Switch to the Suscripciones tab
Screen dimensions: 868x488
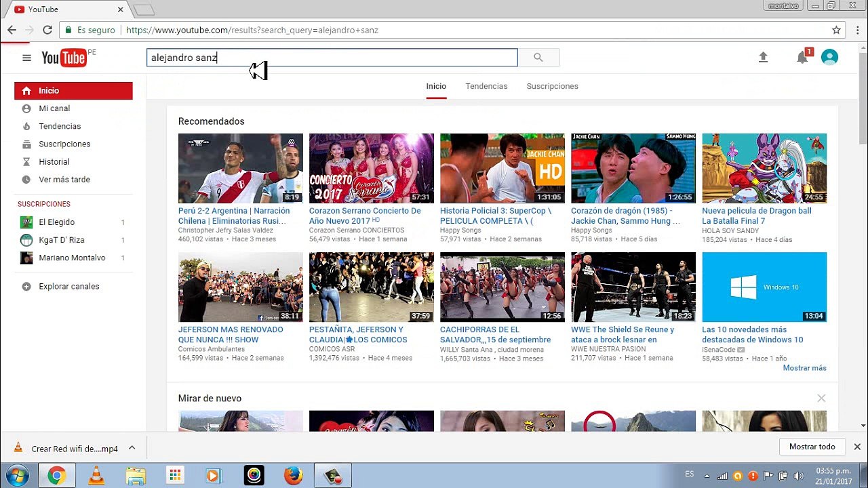coord(552,86)
